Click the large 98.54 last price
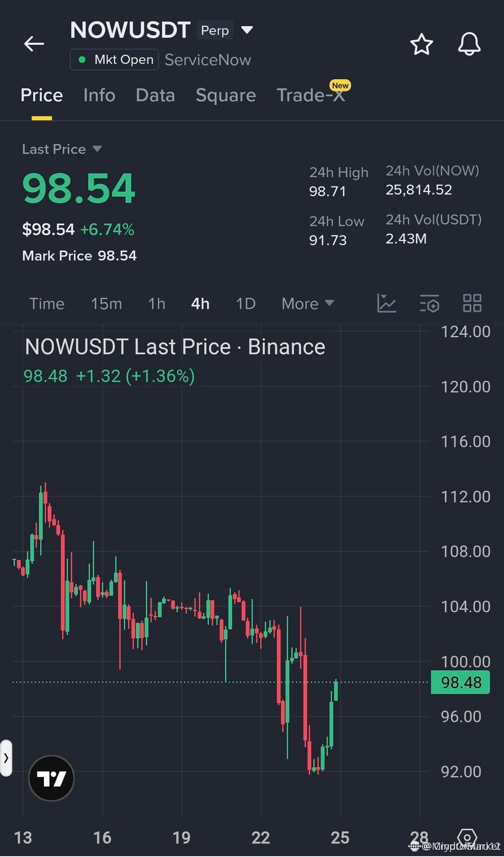This screenshot has height=857, width=504. pos(79,189)
